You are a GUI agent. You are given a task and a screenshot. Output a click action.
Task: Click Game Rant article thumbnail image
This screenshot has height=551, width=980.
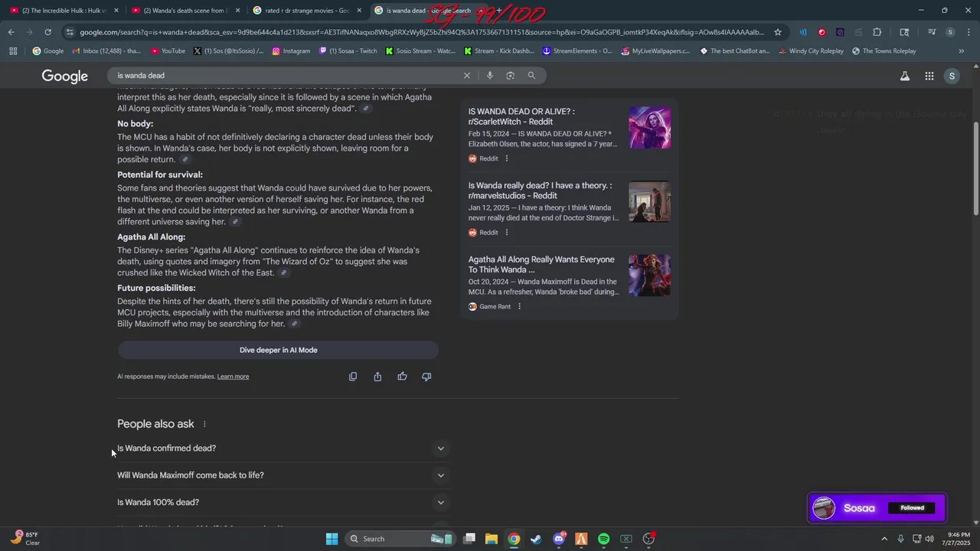[x=649, y=275]
